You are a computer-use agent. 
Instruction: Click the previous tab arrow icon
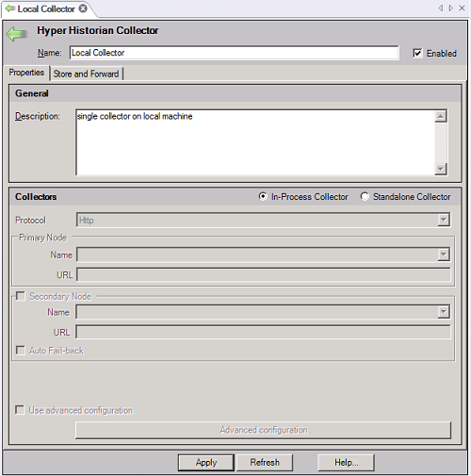(441, 8)
